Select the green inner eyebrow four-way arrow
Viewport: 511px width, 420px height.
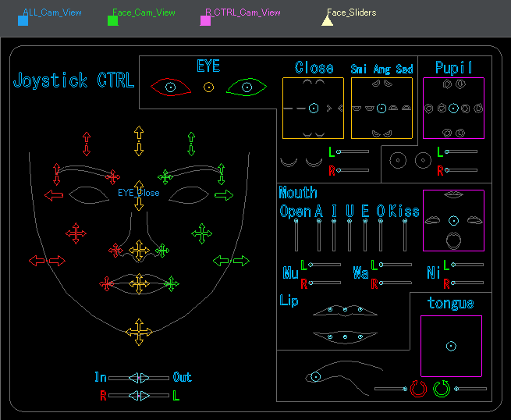(x=165, y=177)
